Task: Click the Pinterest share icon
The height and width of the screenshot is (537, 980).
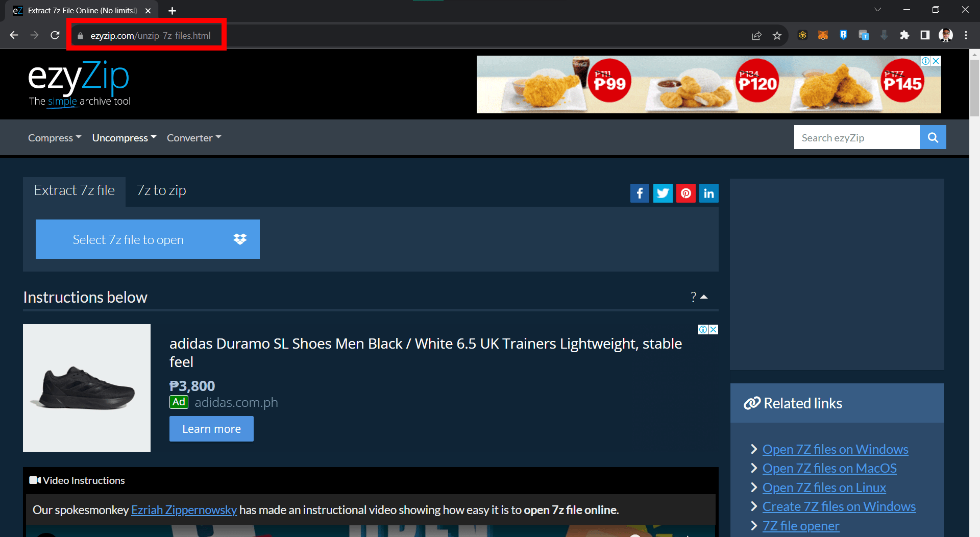Action: click(686, 193)
